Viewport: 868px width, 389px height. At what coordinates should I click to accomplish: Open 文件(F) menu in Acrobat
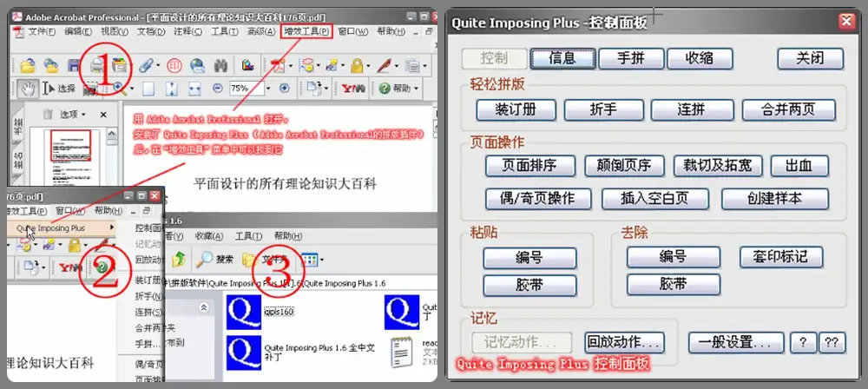pos(42,31)
